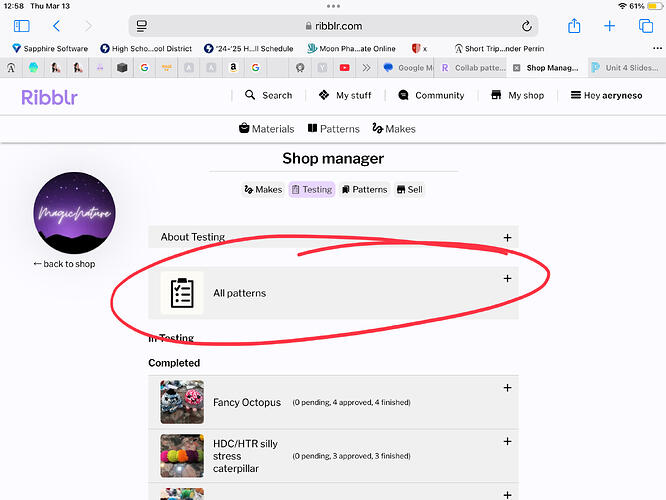Tap the three-dot multitasking control
Screen dimensions: 666x500
click(333, 6)
